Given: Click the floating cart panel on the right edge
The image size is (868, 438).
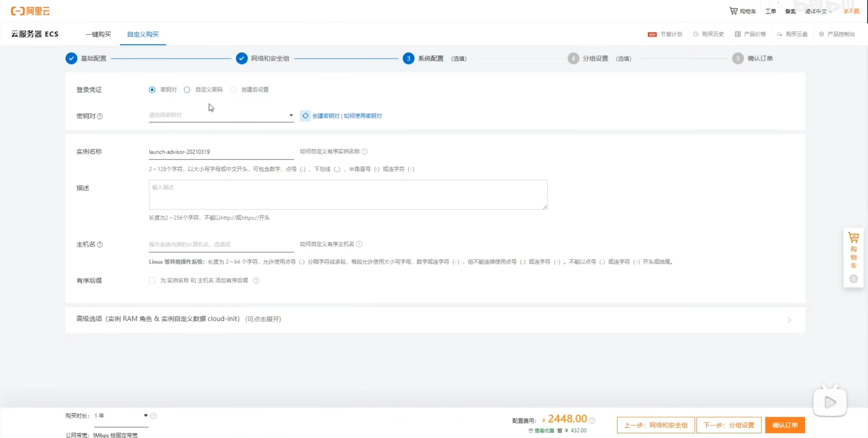Looking at the screenshot, I should tap(853, 258).
